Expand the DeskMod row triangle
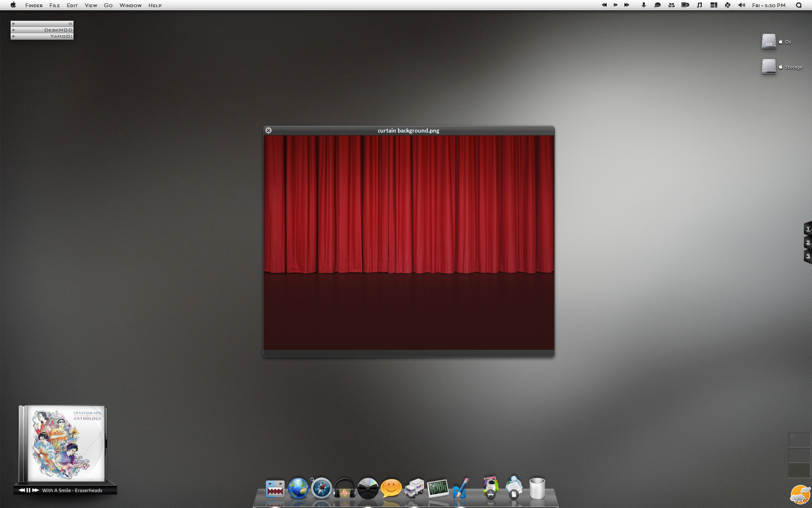 coord(14,30)
